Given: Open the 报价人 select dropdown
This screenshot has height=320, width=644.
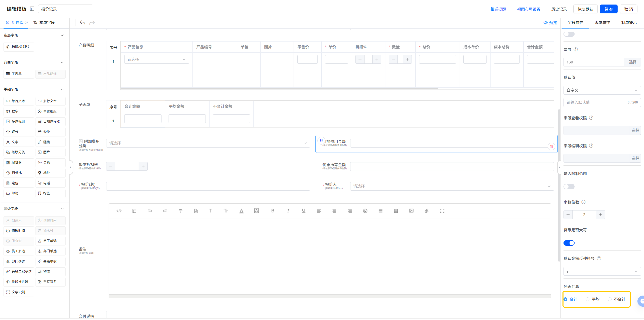Looking at the screenshot, I should [x=452, y=186].
